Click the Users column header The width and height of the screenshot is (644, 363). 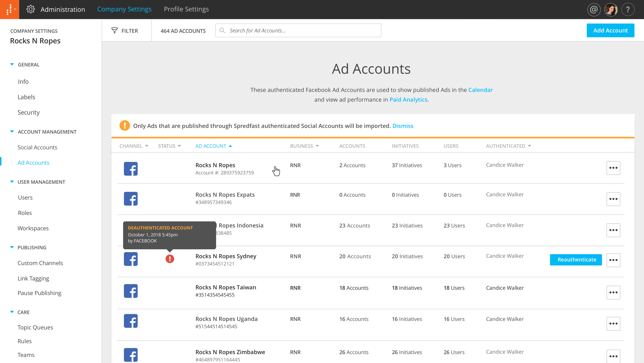[451, 146]
